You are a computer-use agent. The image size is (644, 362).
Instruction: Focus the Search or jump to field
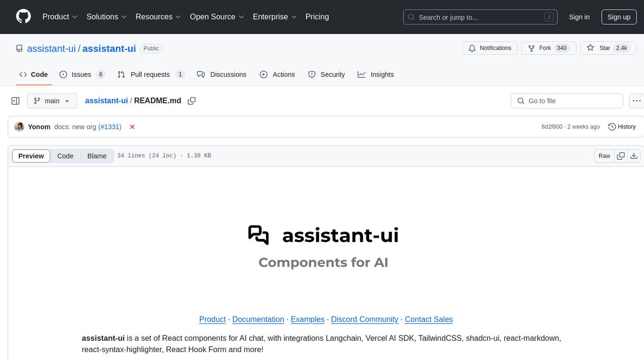click(480, 17)
